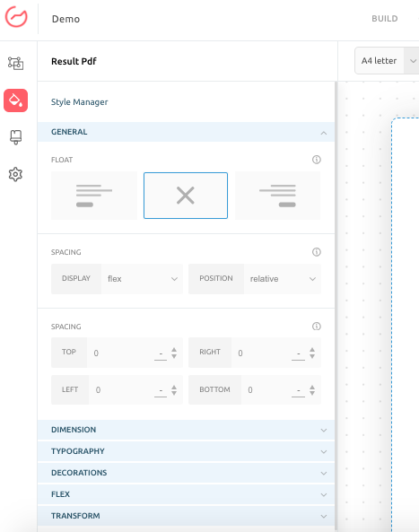Click the Display/Position spacing info icon
The width and height of the screenshot is (419, 532).
coord(316,252)
